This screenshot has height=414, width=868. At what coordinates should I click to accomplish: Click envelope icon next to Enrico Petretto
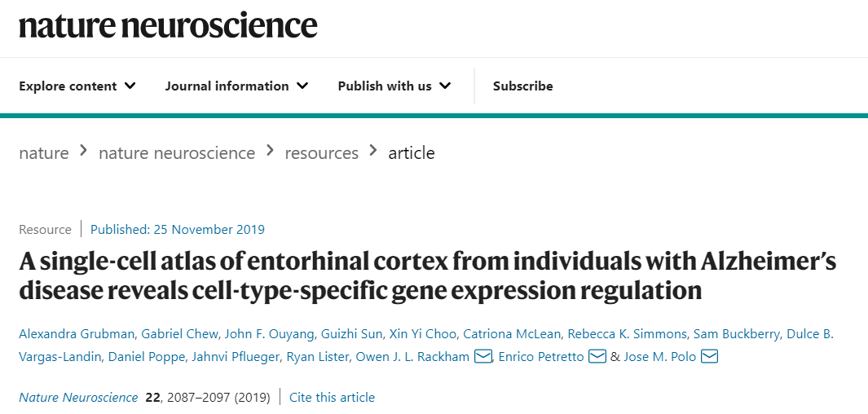[x=597, y=357]
